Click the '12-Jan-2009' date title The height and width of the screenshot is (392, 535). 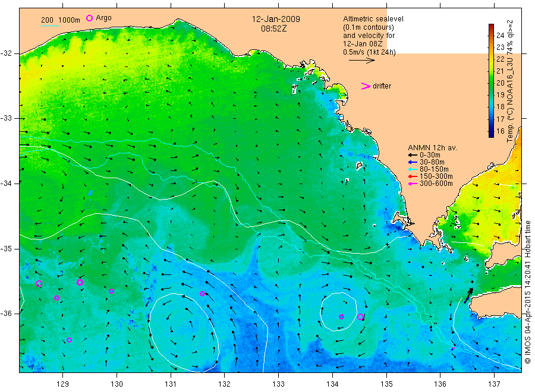point(276,19)
